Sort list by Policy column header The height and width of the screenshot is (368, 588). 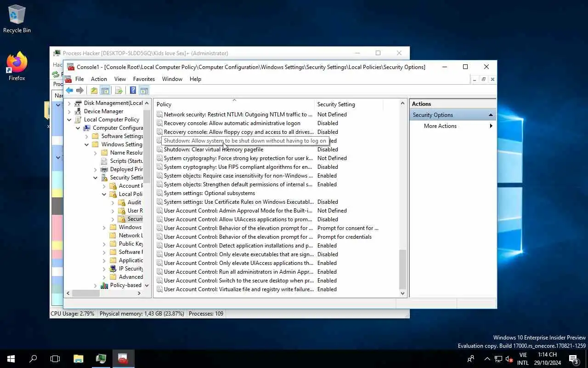click(x=234, y=104)
